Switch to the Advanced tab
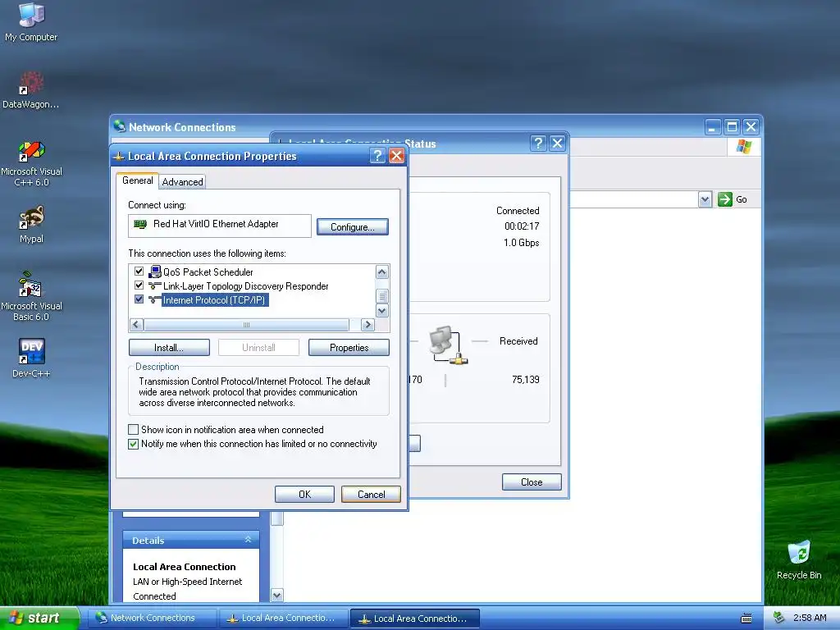Viewport: 840px width, 630px height. [183, 182]
